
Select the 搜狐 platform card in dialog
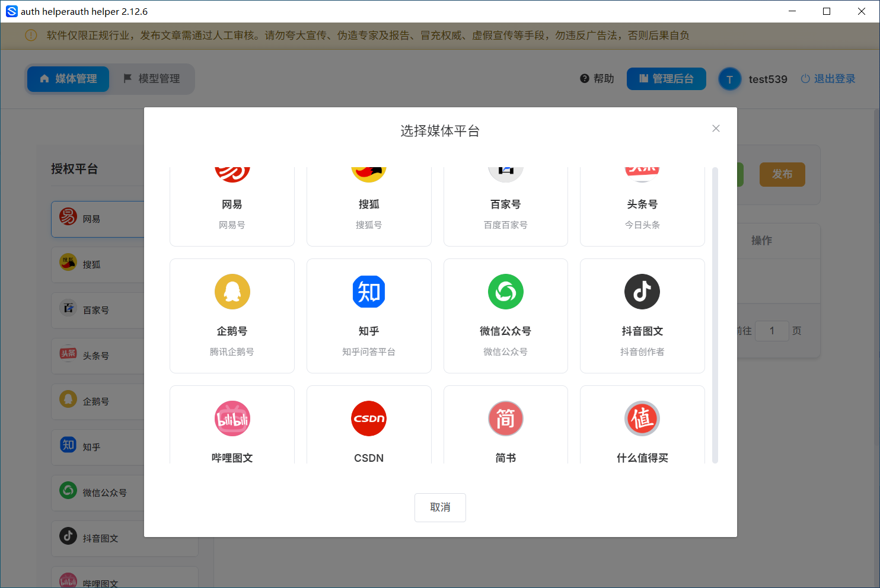click(369, 206)
